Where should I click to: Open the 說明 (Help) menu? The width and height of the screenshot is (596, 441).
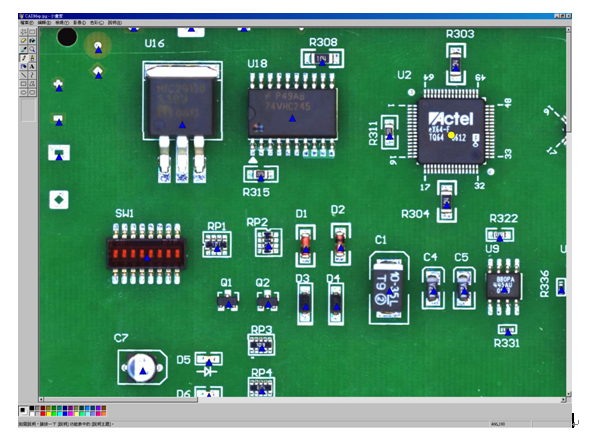pyautogui.click(x=114, y=23)
